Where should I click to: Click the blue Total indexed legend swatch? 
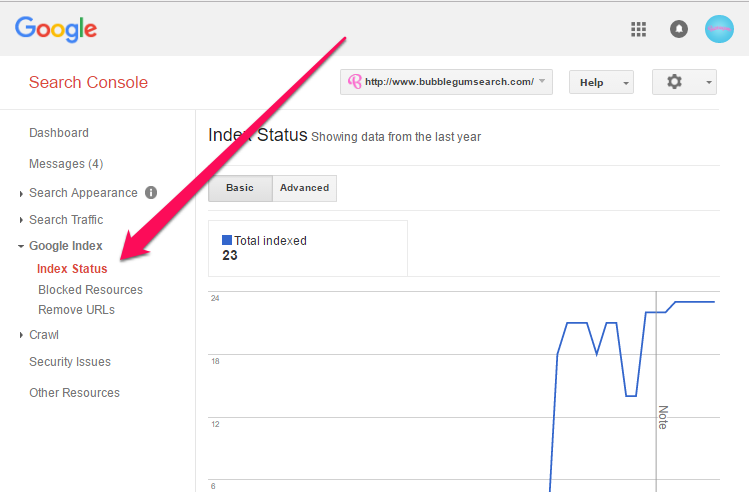pyautogui.click(x=227, y=240)
